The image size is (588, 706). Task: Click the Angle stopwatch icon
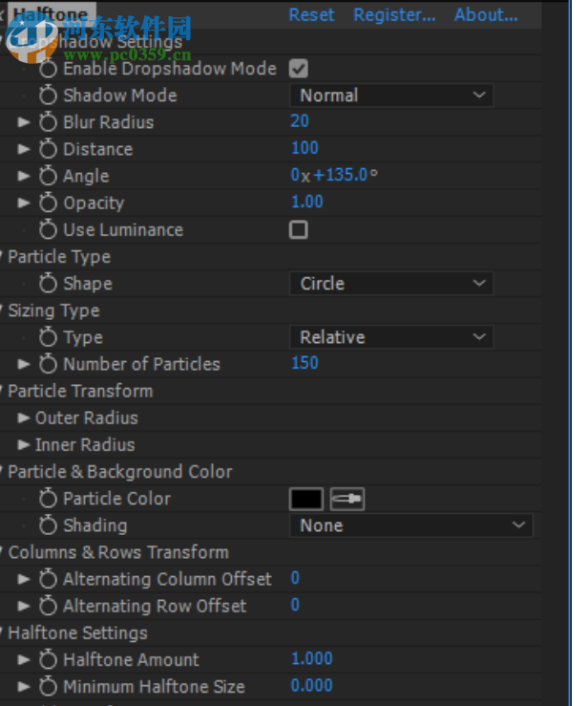(x=49, y=176)
